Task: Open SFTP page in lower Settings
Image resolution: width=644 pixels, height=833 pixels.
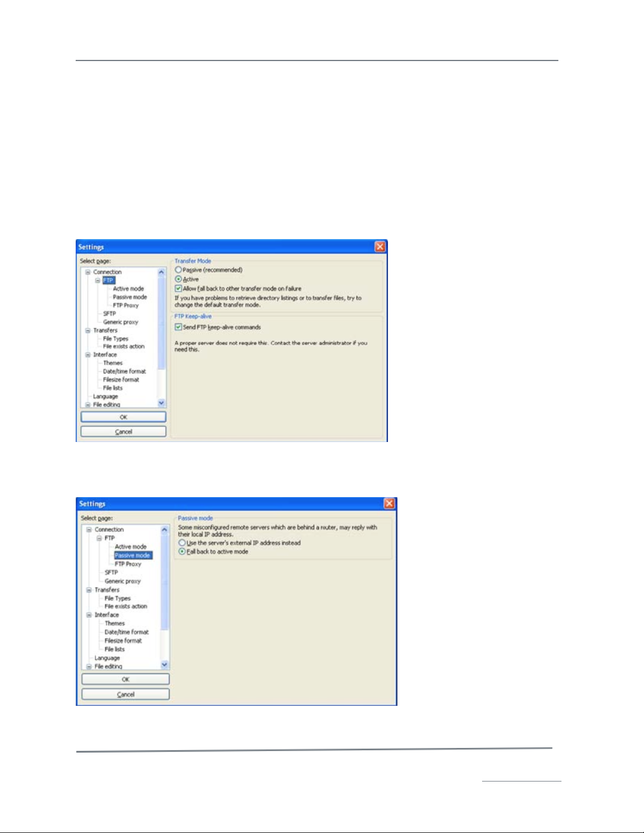Action: [x=111, y=572]
